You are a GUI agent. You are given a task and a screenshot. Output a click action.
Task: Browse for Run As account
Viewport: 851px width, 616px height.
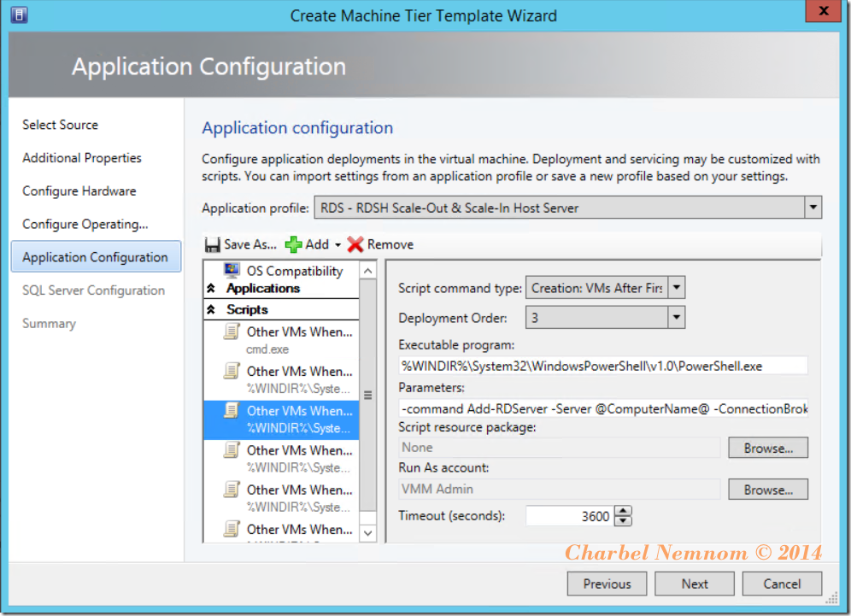click(x=768, y=490)
